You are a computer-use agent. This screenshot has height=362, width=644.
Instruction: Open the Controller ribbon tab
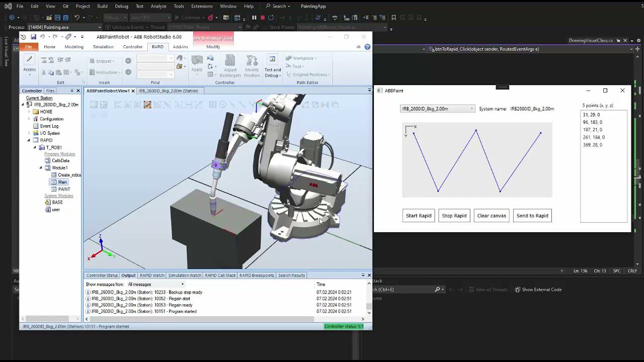click(133, 47)
